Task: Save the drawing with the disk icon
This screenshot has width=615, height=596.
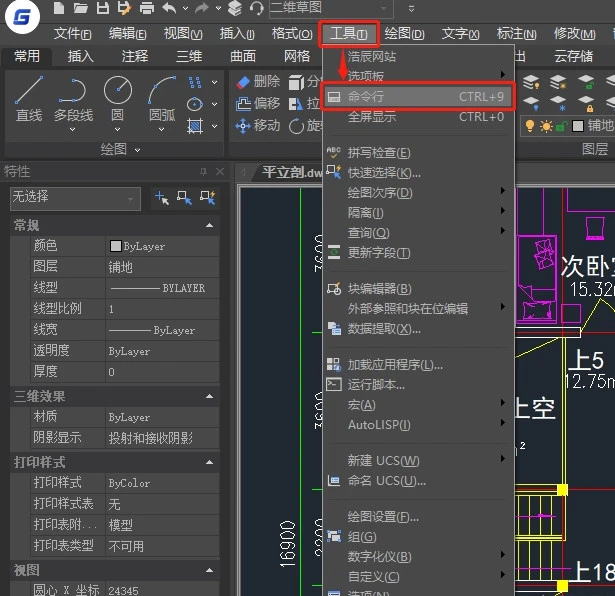Action: pyautogui.click(x=103, y=8)
